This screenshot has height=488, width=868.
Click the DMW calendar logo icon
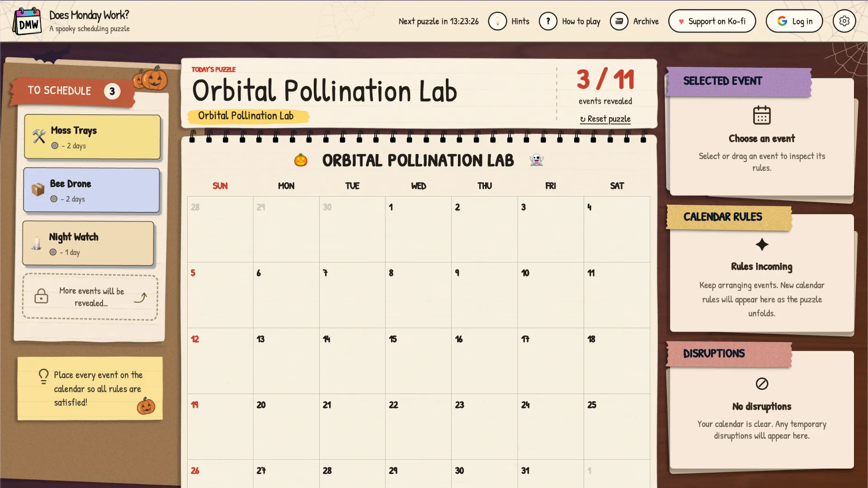(x=27, y=21)
